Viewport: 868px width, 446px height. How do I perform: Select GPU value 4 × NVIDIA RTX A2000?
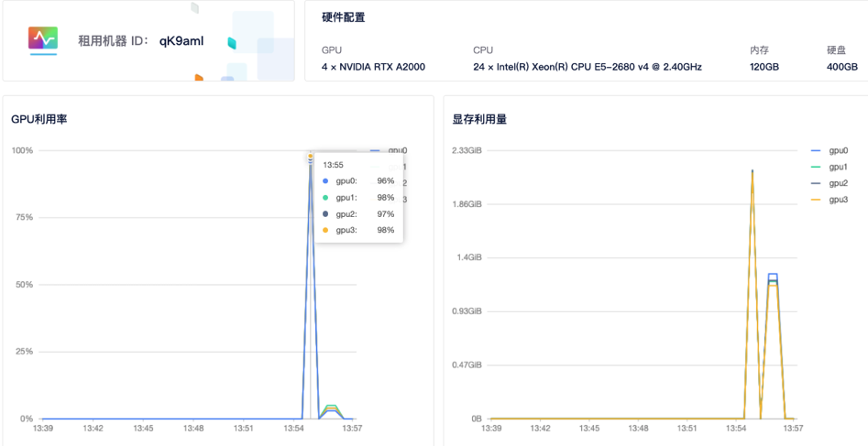pyautogui.click(x=374, y=68)
